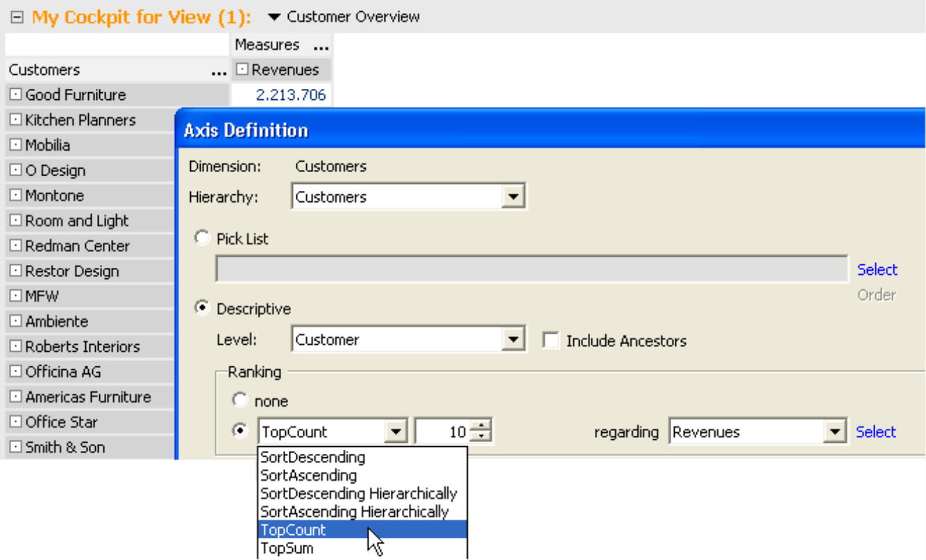Expand the Good Furniture row
This screenshot has width=926, height=560.
click(x=15, y=95)
